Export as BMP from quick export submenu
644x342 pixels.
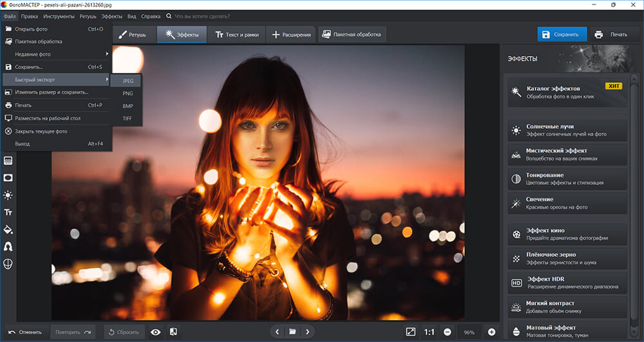pyautogui.click(x=127, y=106)
